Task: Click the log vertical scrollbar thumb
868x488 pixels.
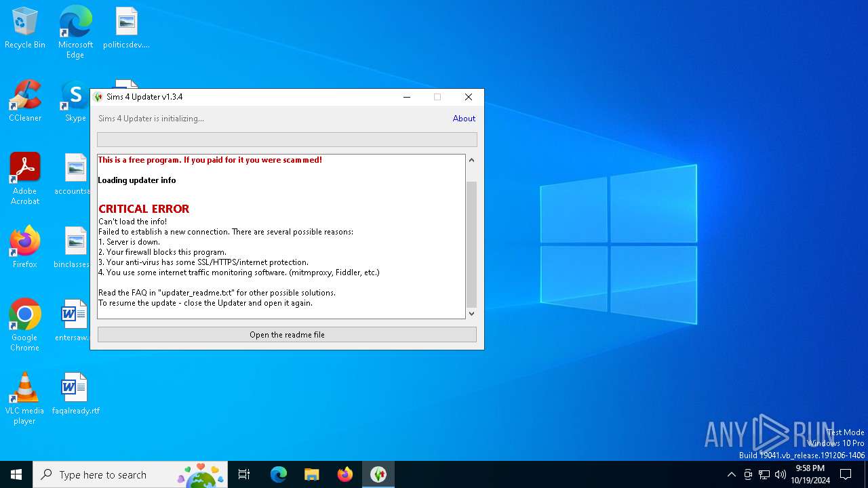Action: click(x=471, y=244)
